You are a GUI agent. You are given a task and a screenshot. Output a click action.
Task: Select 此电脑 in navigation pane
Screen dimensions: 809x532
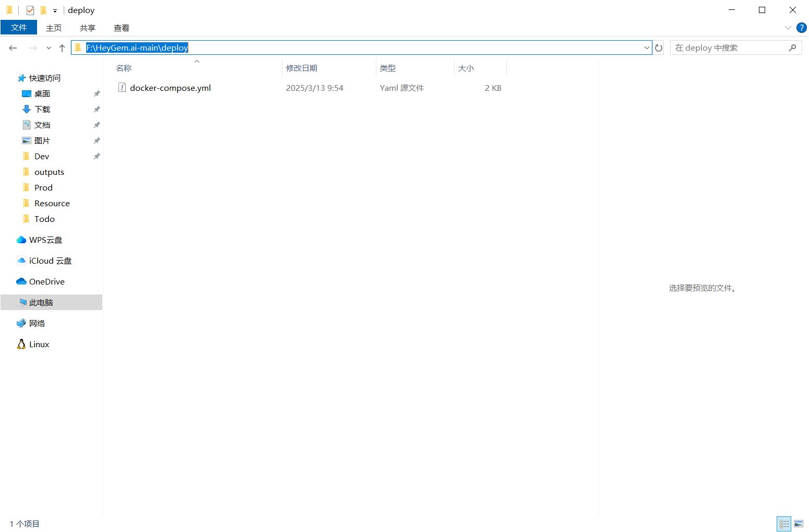coord(51,302)
